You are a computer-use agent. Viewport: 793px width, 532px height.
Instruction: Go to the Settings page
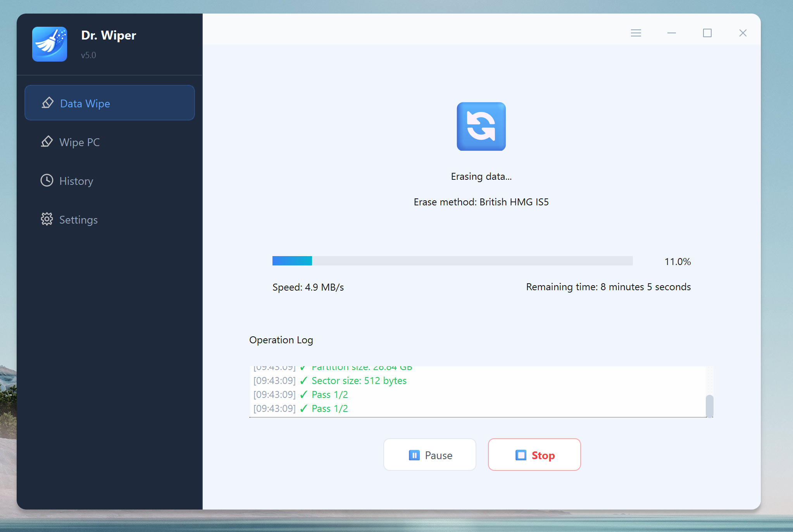click(x=110, y=219)
